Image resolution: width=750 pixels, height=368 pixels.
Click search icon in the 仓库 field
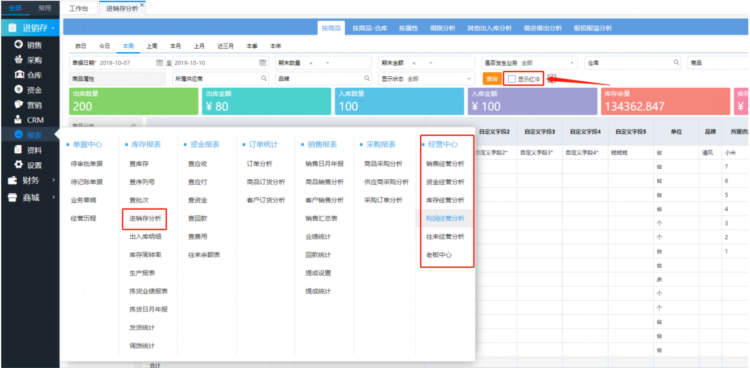click(x=676, y=63)
